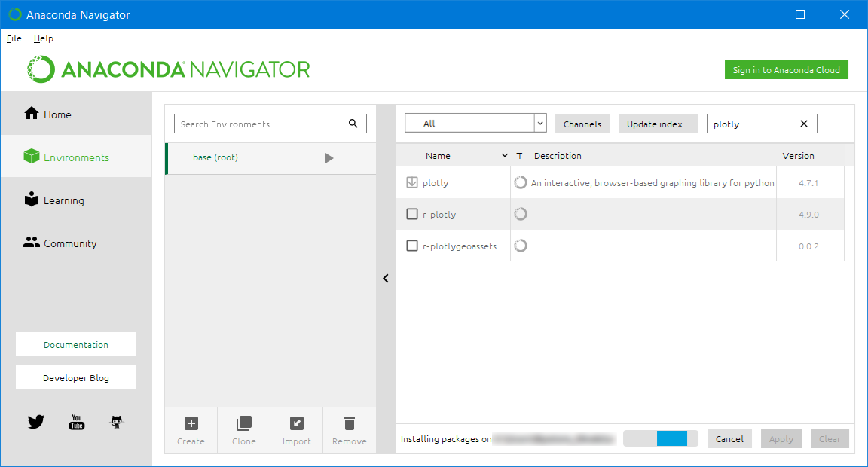
Task: Go to the Community section
Action: tap(76, 243)
